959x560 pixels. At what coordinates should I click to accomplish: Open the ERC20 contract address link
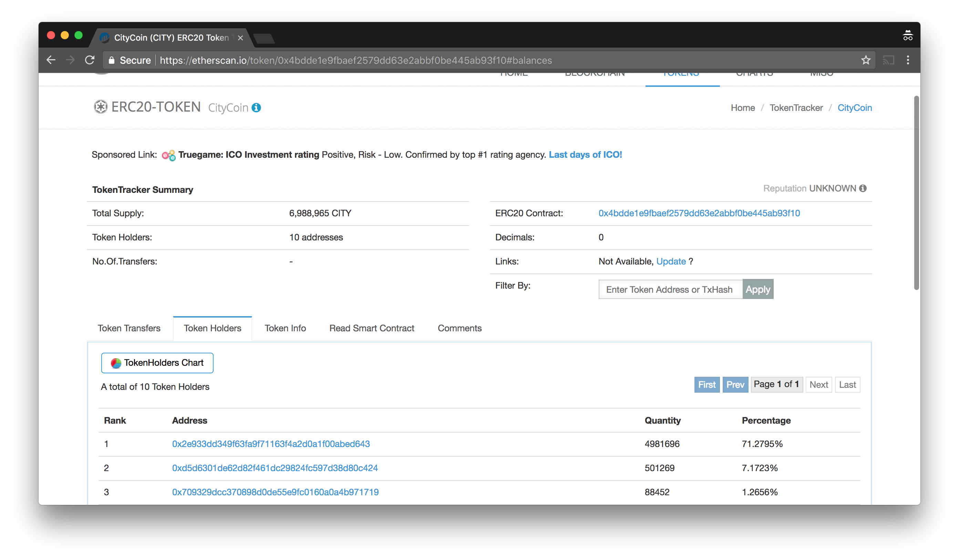(x=699, y=213)
